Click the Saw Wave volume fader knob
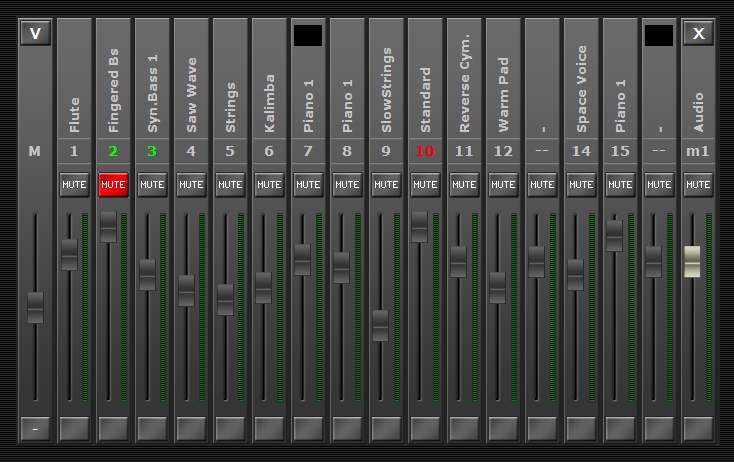 coord(186,291)
